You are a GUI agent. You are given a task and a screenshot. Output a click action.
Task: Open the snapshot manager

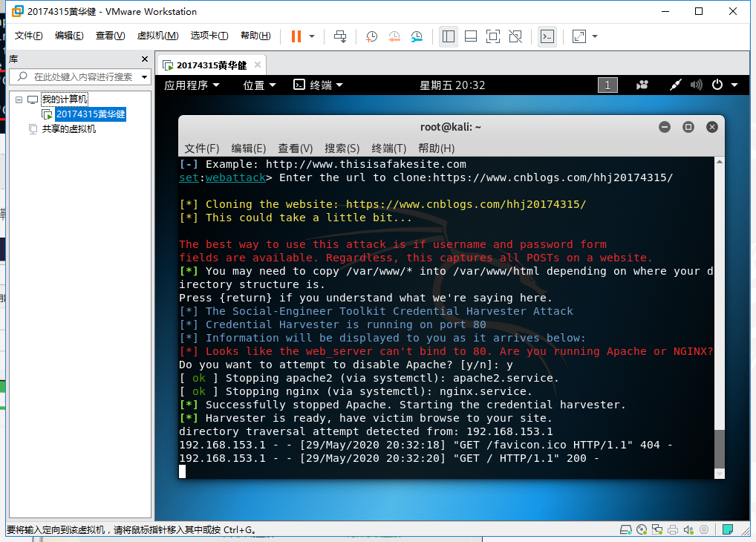(417, 36)
